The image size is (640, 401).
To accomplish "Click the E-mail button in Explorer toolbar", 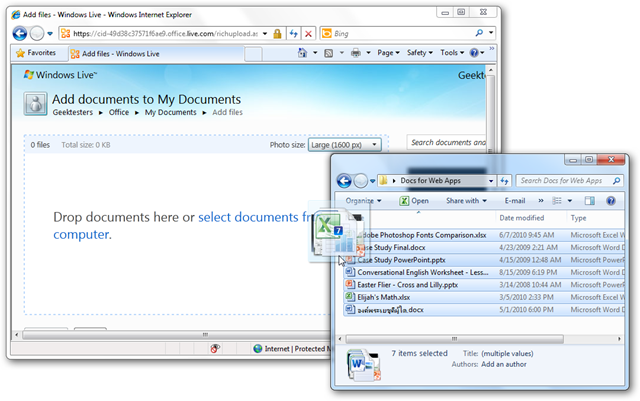I will coord(515,200).
